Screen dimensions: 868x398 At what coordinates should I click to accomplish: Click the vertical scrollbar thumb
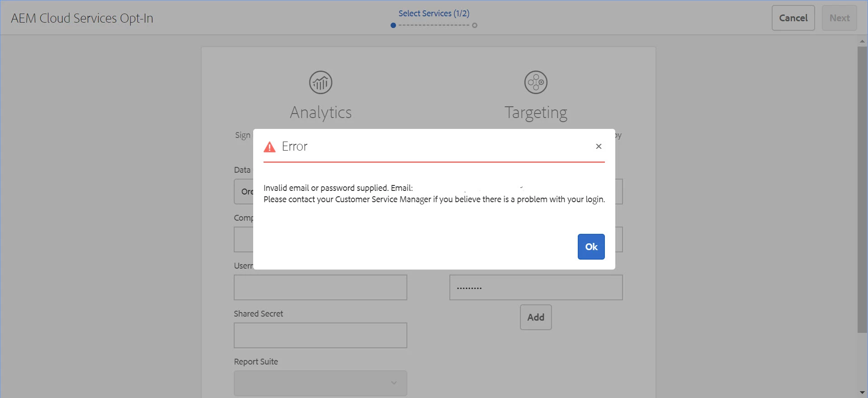[862, 190]
